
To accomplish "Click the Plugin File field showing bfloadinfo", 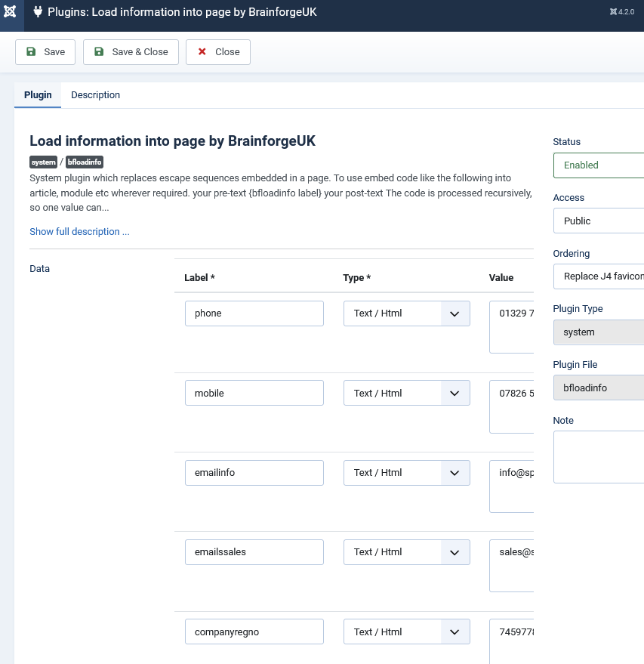I will 599,388.
